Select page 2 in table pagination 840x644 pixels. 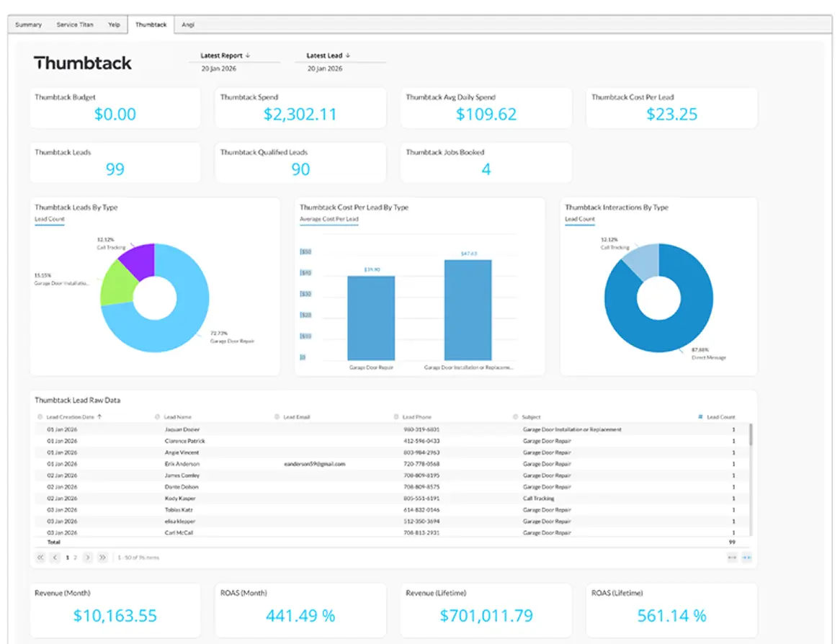[x=73, y=557]
